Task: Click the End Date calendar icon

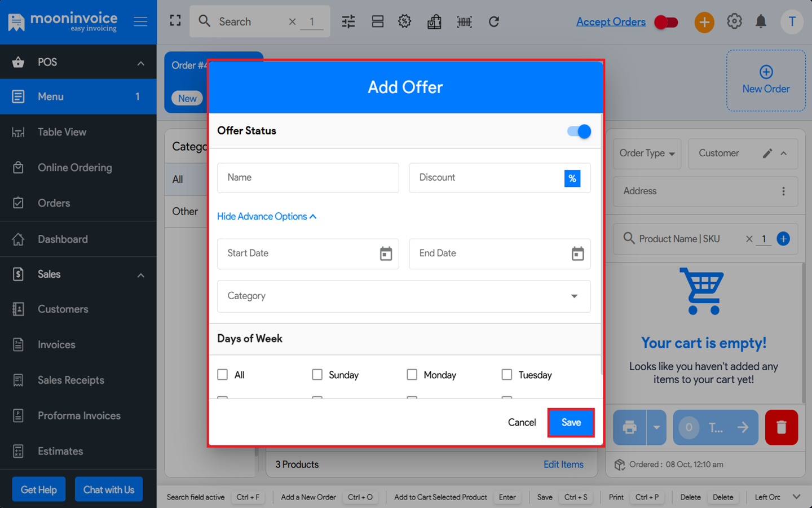Action: pos(577,254)
